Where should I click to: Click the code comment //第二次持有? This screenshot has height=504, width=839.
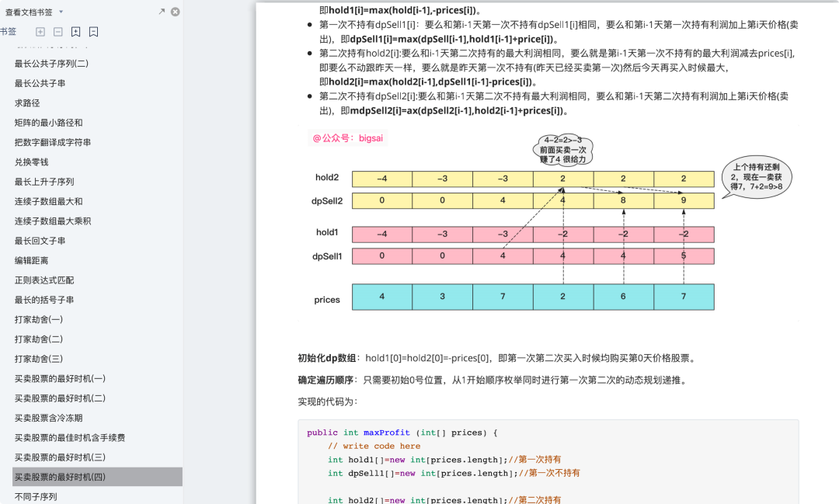534,499
